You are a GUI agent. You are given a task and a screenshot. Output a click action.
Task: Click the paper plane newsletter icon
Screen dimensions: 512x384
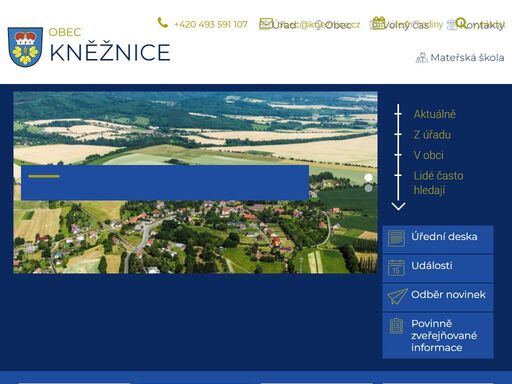coord(397,296)
